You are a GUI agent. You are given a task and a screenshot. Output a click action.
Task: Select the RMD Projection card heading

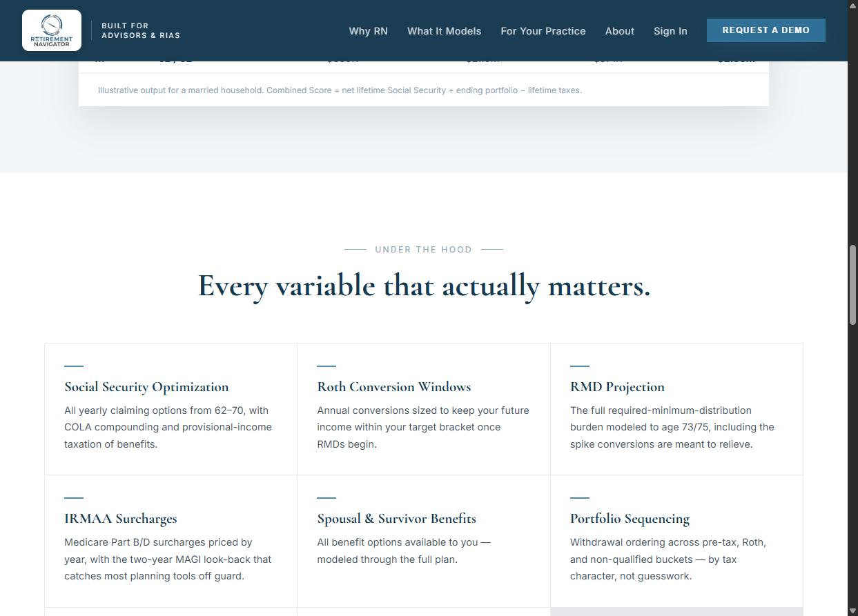coord(617,387)
